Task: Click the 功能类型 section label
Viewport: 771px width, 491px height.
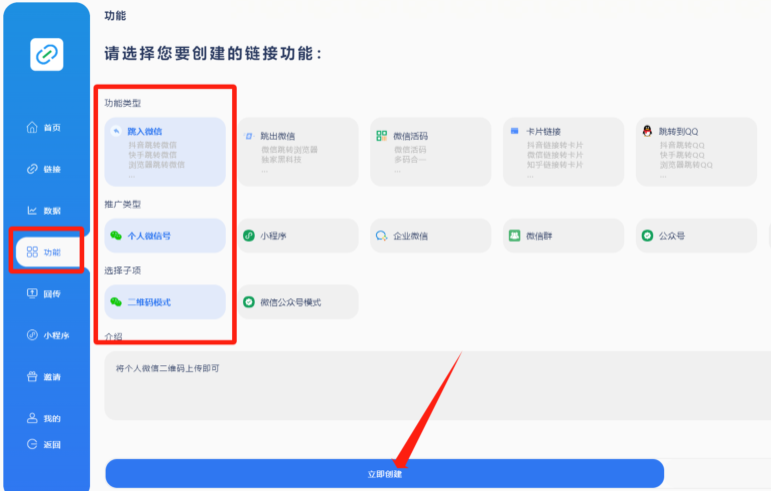Action: coord(122,103)
